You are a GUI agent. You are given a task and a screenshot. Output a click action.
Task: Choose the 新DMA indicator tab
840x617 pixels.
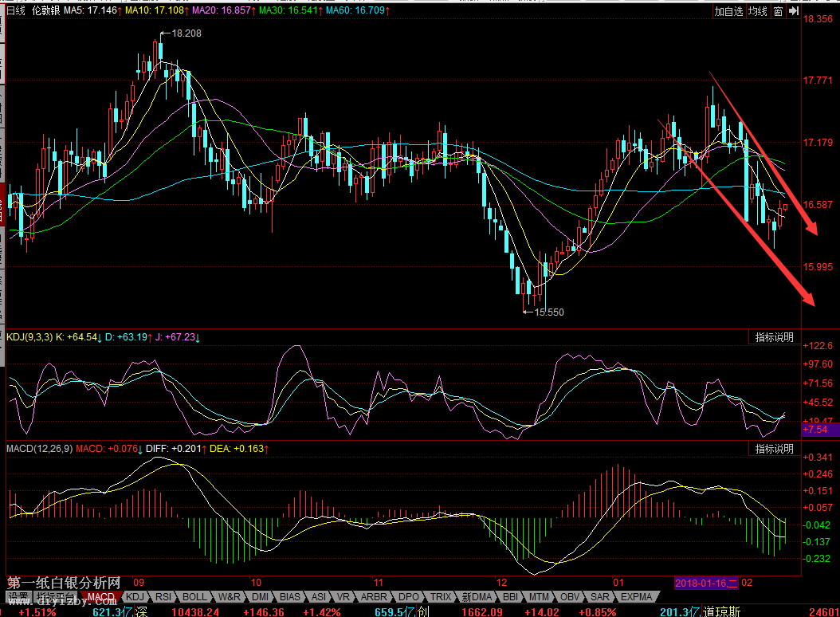coord(477,596)
